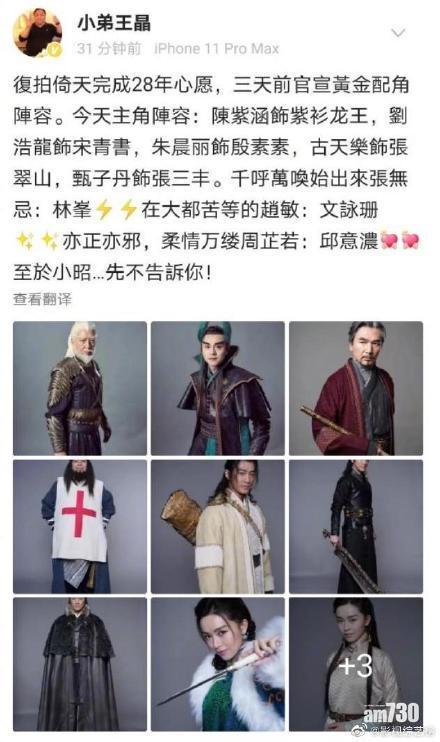Tap the iPhone 11 Pro Max source label
The image size is (440, 742).
coord(217,48)
